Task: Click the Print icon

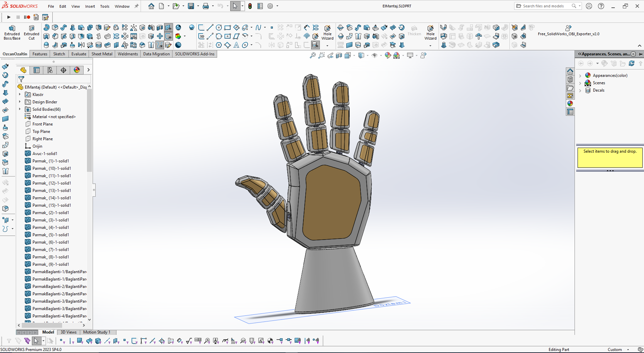Action: pyautogui.click(x=206, y=6)
